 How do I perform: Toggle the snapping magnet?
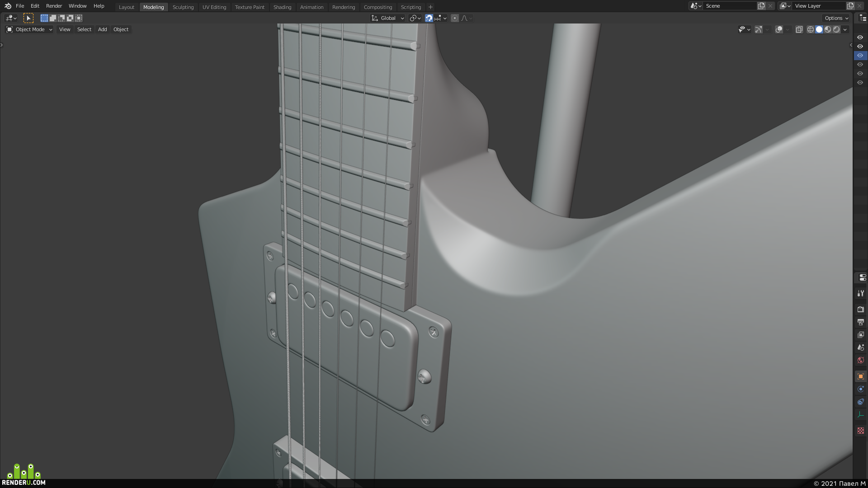coord(429,18)
